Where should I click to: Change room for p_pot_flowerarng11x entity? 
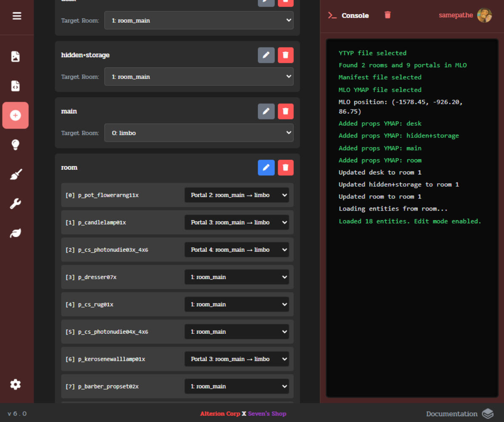[x=236, y=195]
